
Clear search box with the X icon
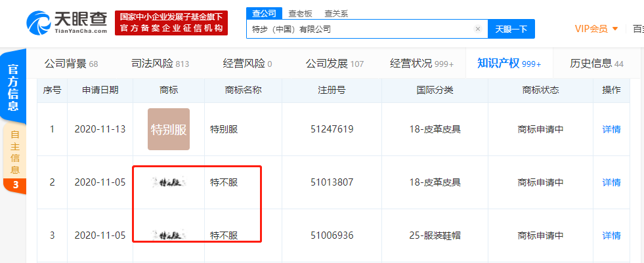click(478, 29)
